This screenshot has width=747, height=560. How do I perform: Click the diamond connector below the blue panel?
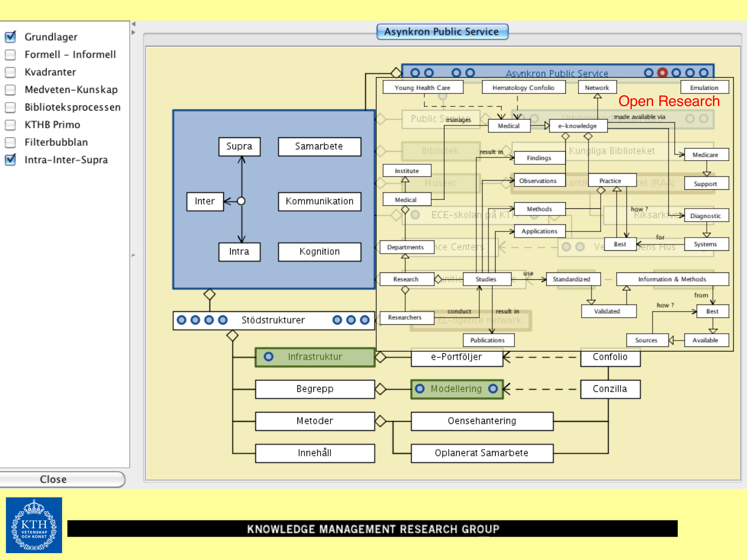(209, 294)
